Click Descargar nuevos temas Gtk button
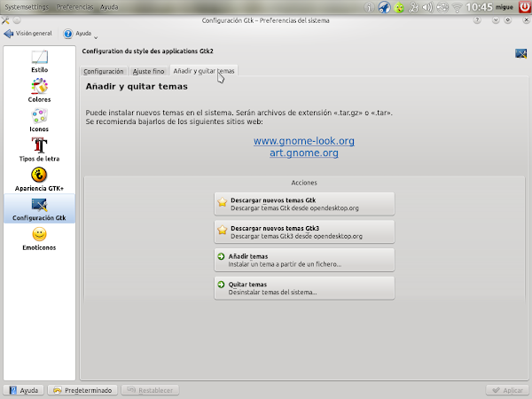 tap(304, 204)
